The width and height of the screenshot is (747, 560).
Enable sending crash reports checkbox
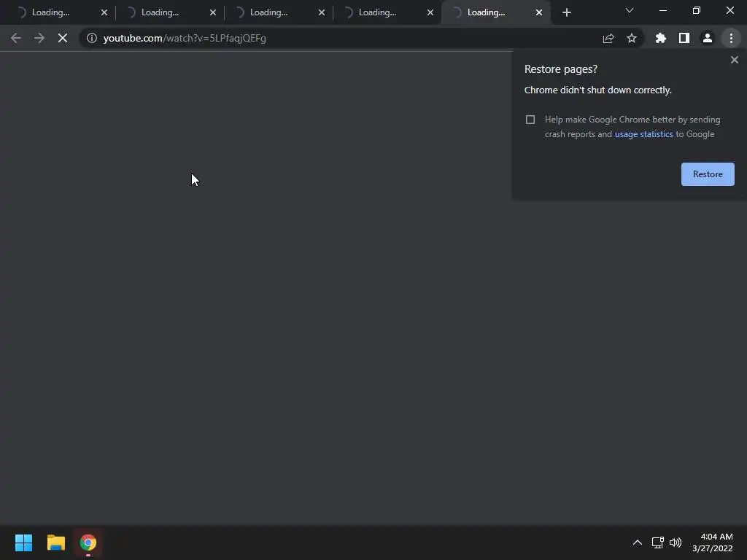click(530, 120)
